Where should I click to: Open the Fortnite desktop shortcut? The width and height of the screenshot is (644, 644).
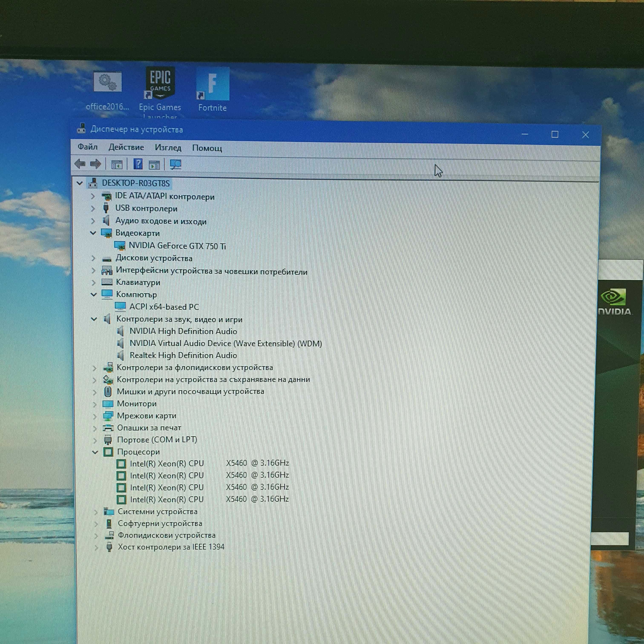pos(213,89)
